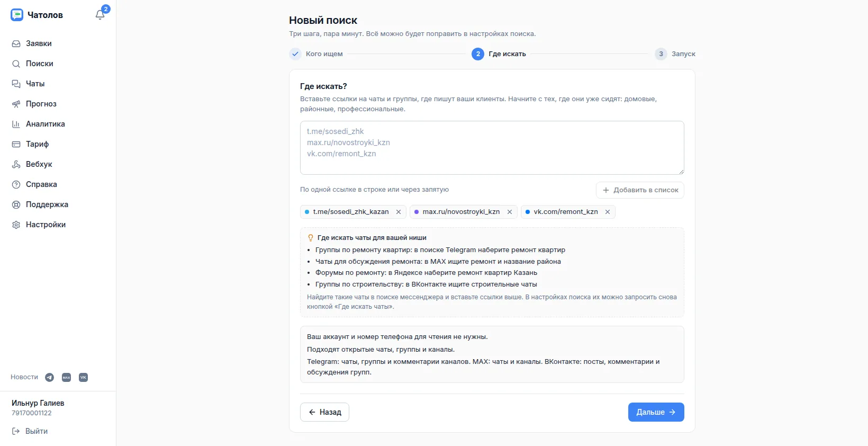The width and height of the screenshot is (868, 446).
Task: Open Справка help page
Action: click(x=58, y=184)
